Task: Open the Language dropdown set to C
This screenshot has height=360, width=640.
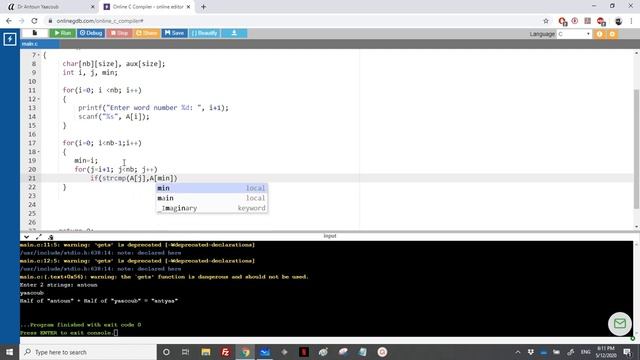Action: [574, 34]
